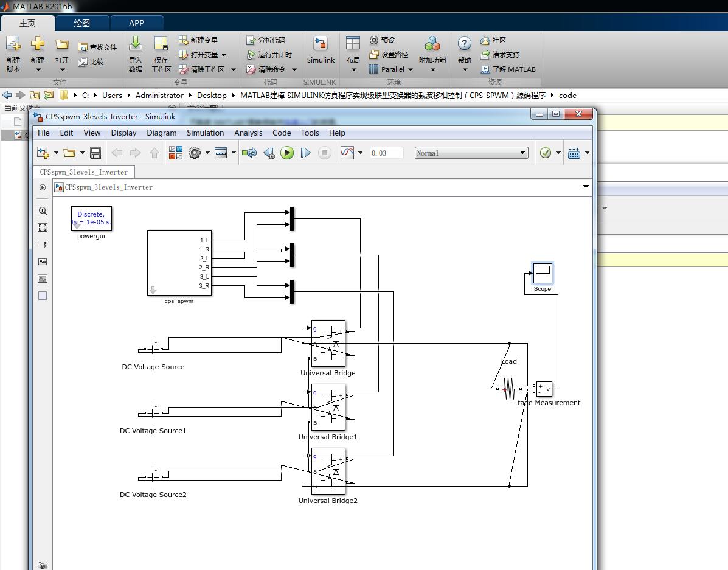Click the 分析代码 button
This screenshot has height=570, width=728.
[266, 40]
